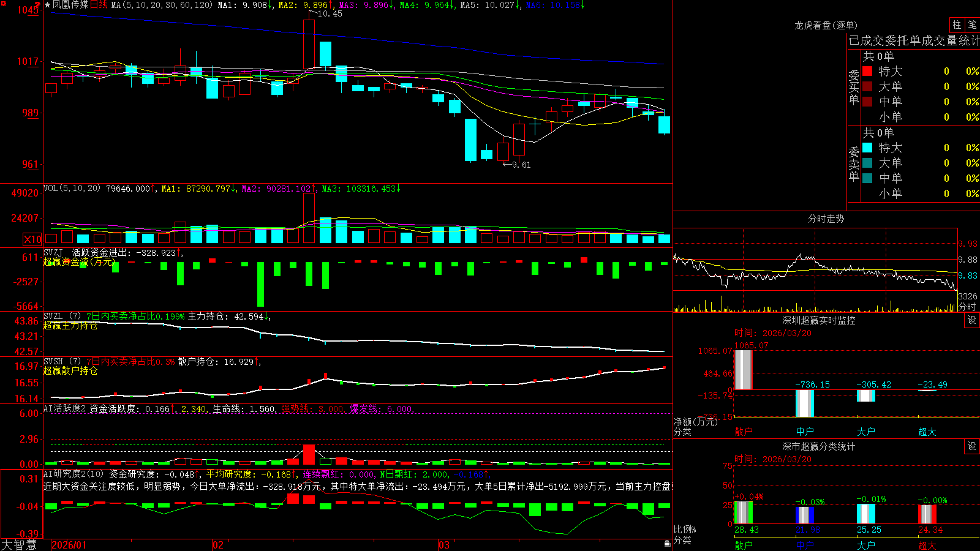Screen dimensions: 980x551
Task: Click the SVSH (7) indicator name
Action: pos(62,362)
